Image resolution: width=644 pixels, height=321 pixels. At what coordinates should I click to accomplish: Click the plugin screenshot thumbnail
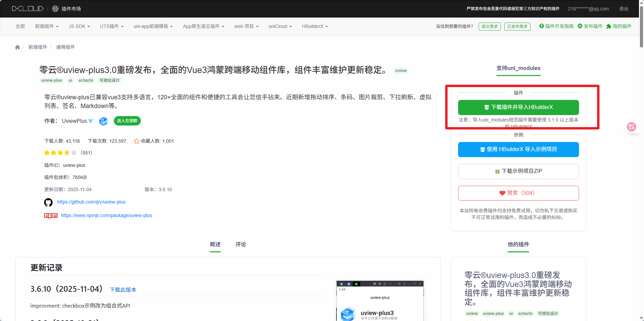[380, 300]
